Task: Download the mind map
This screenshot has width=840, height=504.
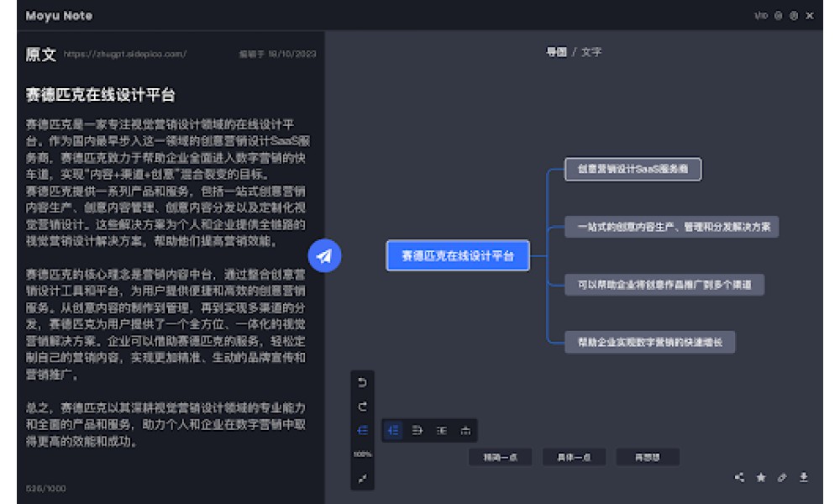Action: 804,477
